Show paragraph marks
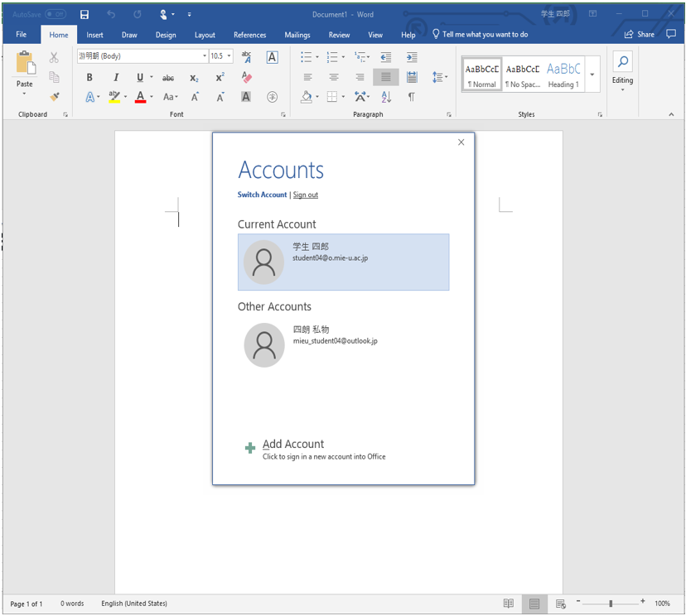686x616 pixels. [x=411, y=97]
